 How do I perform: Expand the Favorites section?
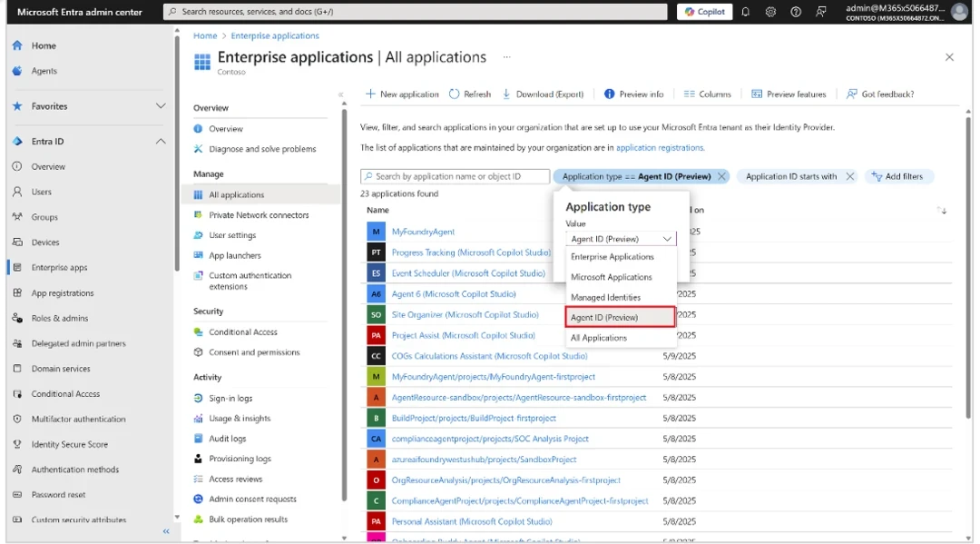tap(161, 106)
